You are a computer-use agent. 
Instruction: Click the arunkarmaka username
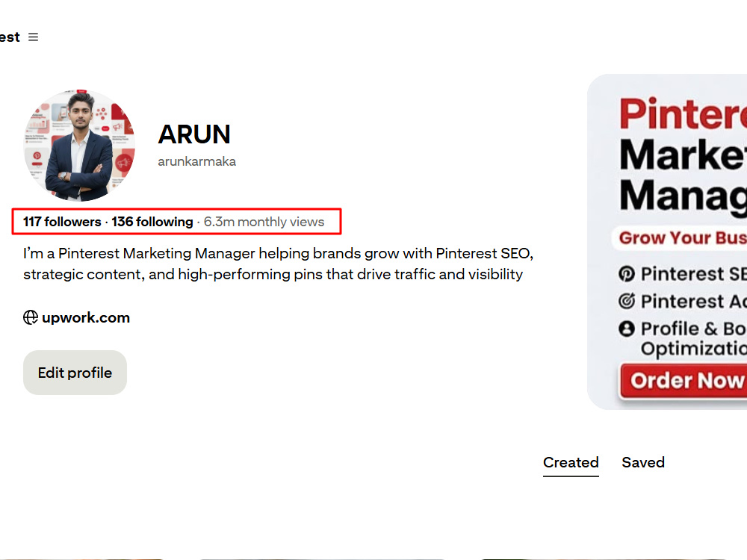click(196, 162)
